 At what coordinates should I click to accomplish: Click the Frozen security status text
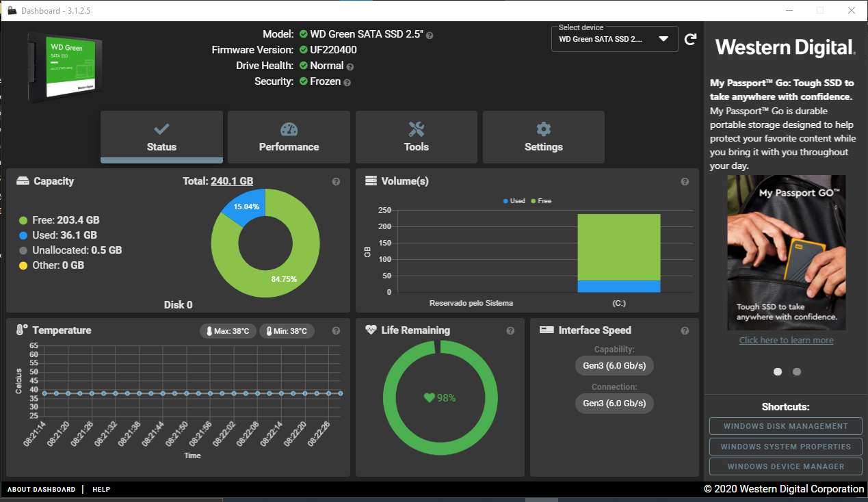point(326,81)
